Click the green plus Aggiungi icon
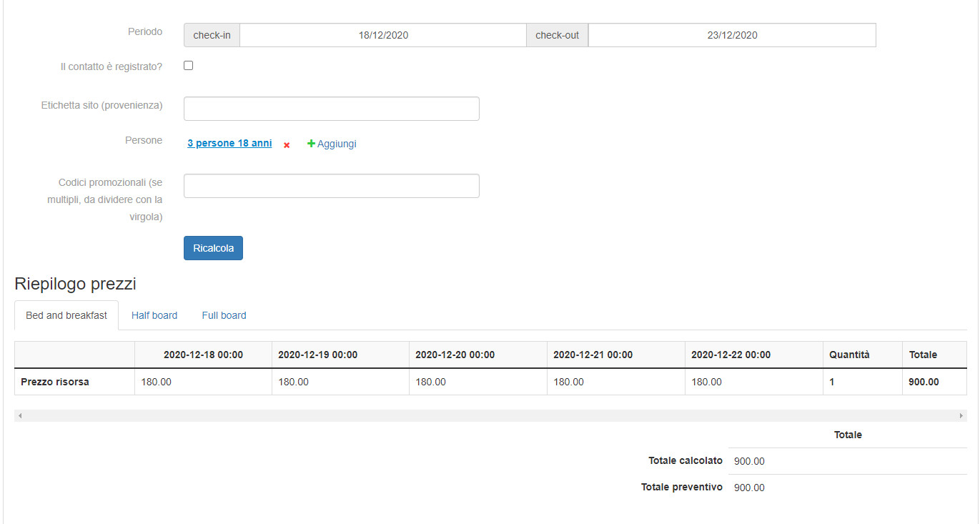Viewport: 980px width, 524px height. [x=311, y=144]
